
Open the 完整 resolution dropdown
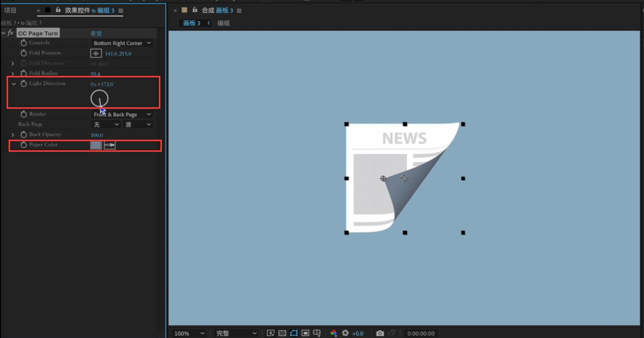tap(236, 333)
